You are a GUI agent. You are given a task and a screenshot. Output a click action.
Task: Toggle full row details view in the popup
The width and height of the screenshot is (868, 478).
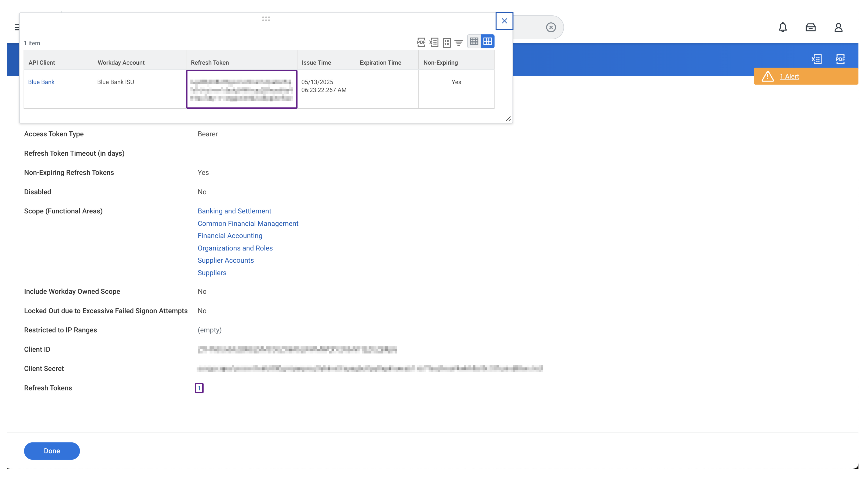447,43
